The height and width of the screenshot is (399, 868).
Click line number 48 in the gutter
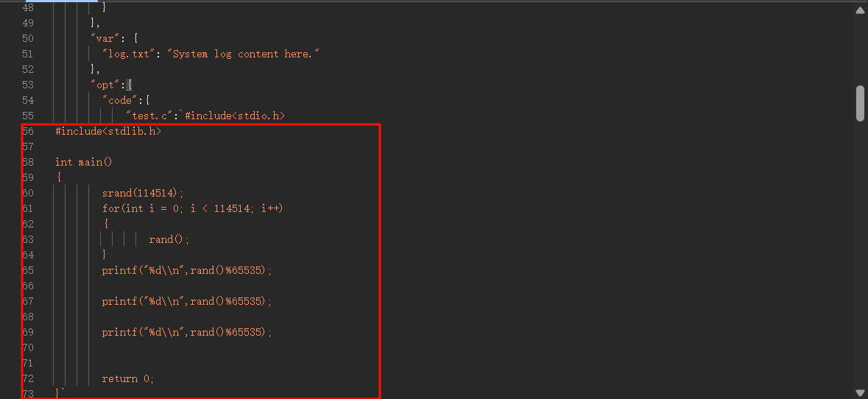(x=28, y=7)
